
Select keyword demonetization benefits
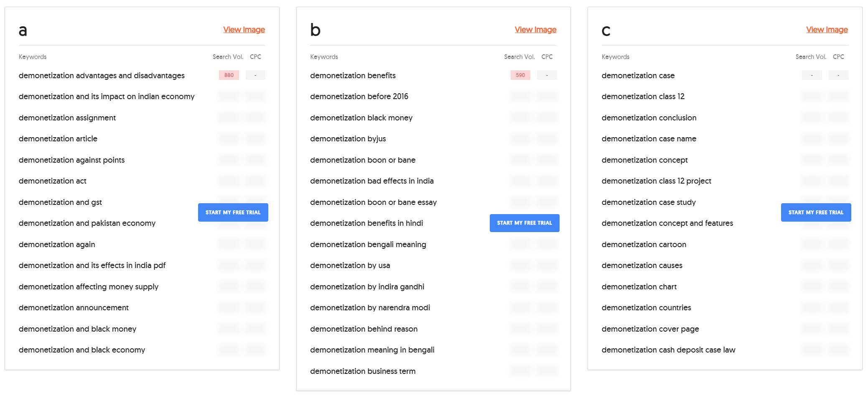353,75
